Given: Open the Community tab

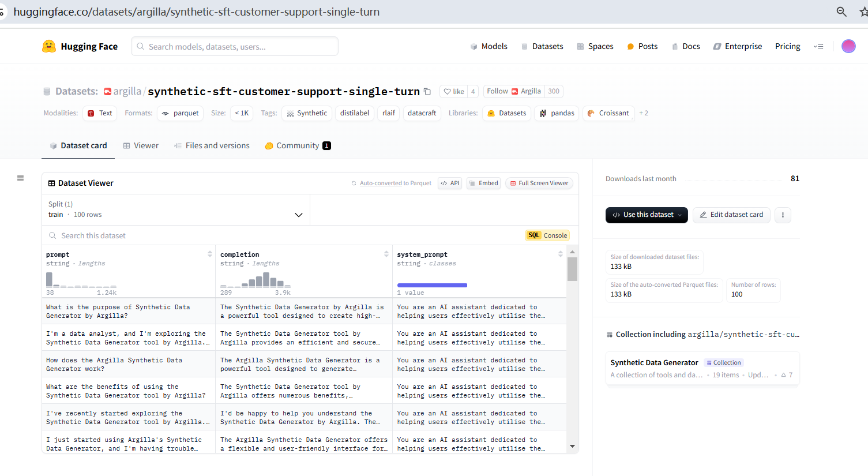Looking at the screenshot, I should pos(298,145).
